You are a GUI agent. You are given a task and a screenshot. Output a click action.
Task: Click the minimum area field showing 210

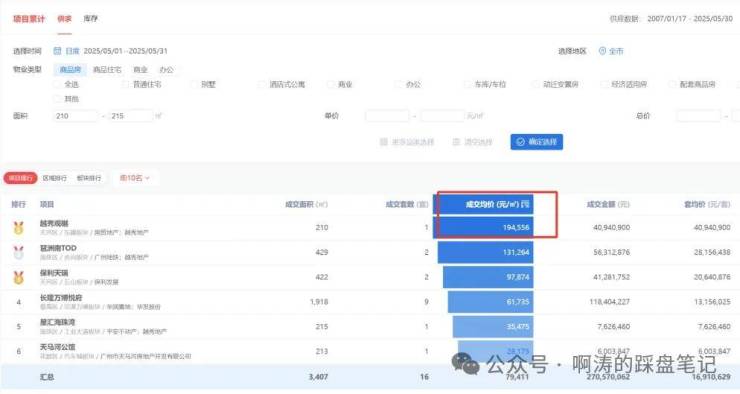tap(76, 116)
